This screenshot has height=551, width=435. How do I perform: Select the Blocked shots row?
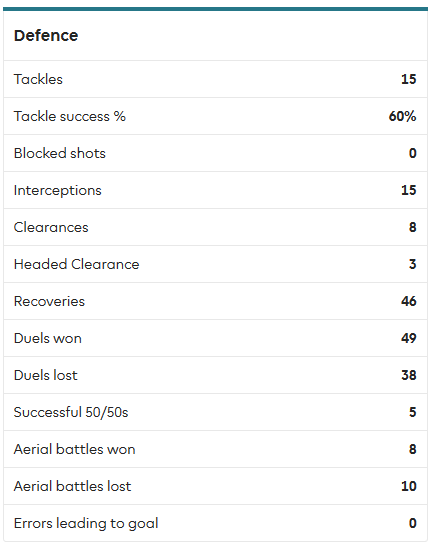click(215, 153)
